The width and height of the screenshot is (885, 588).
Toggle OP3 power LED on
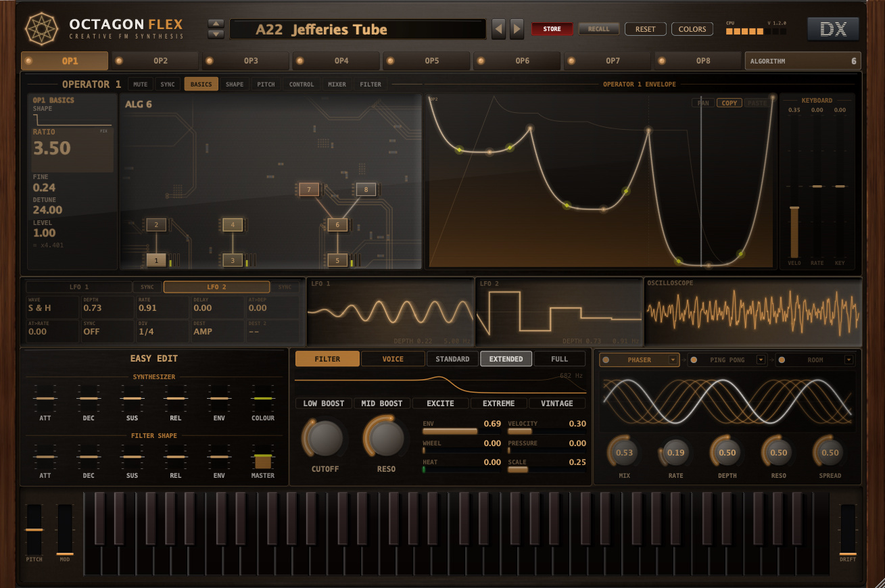tap(210, 61)
